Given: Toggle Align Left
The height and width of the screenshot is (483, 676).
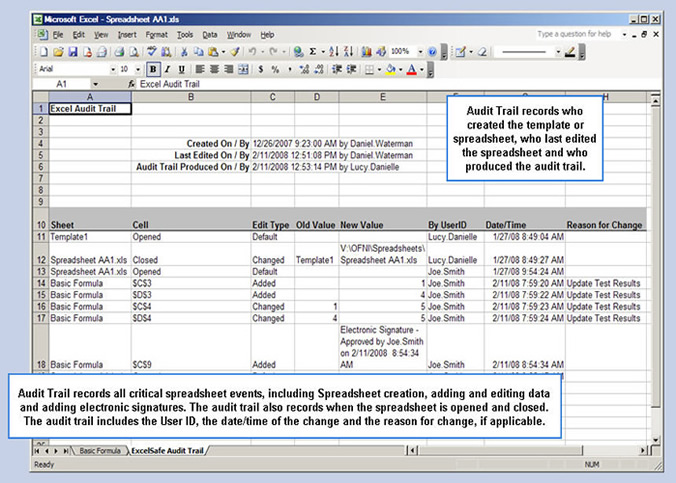Looking at the screenshot, I should click(200, 69).
